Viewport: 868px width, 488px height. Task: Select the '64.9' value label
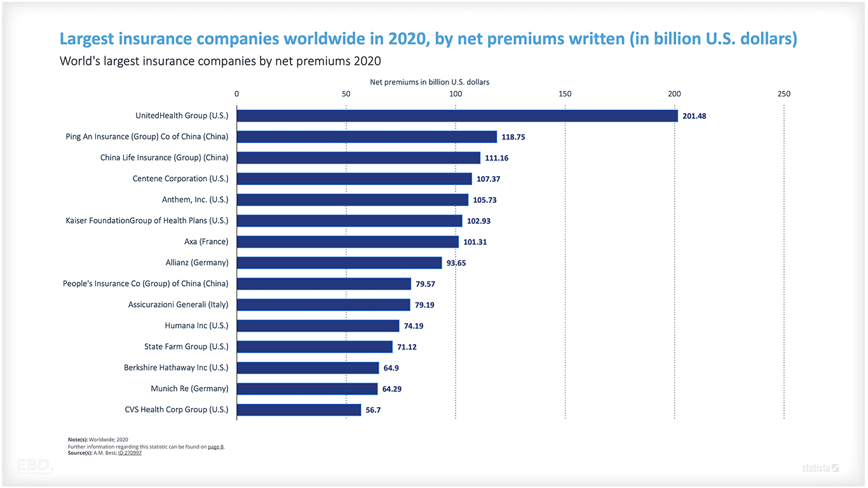click(x=391, y=368)
